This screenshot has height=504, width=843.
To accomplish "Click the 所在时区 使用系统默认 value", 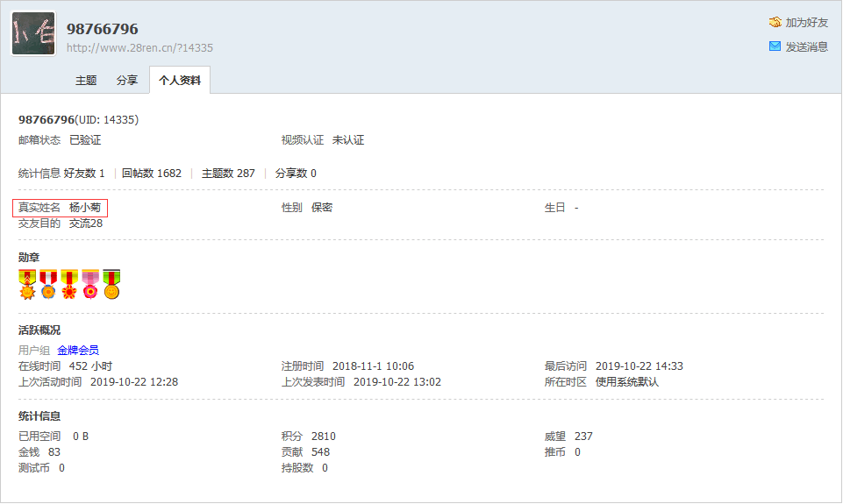I will pos(627,382).
